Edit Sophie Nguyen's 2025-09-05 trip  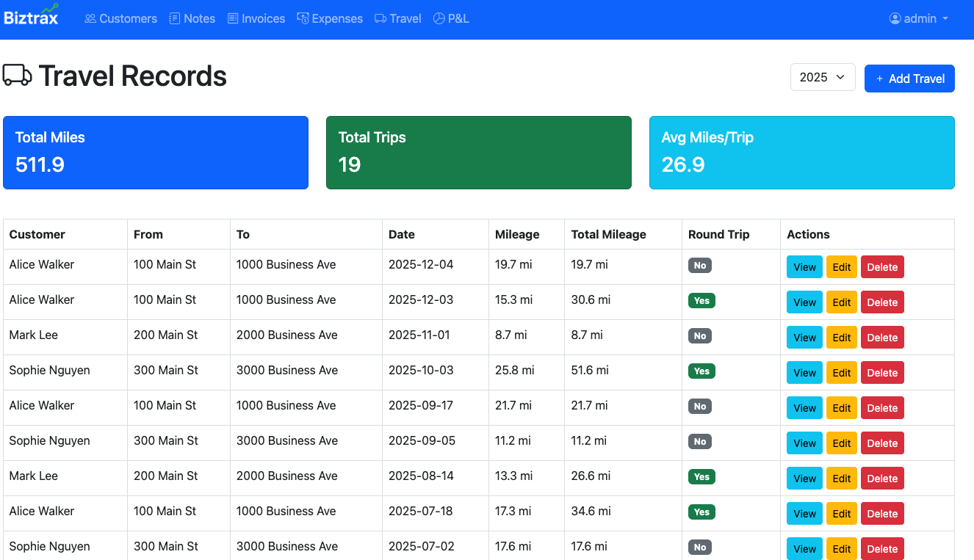pyautogui.click(x=842, y=443)
